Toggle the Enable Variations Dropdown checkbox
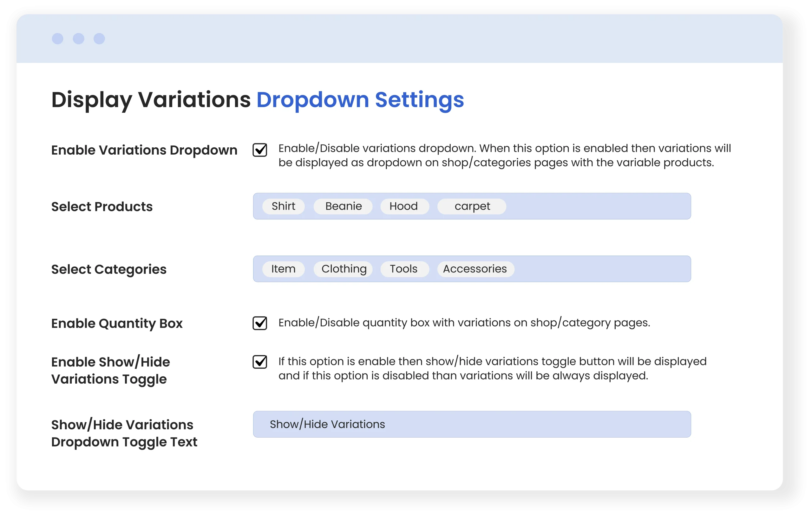 pyautogui.click(x=260, y=150)
